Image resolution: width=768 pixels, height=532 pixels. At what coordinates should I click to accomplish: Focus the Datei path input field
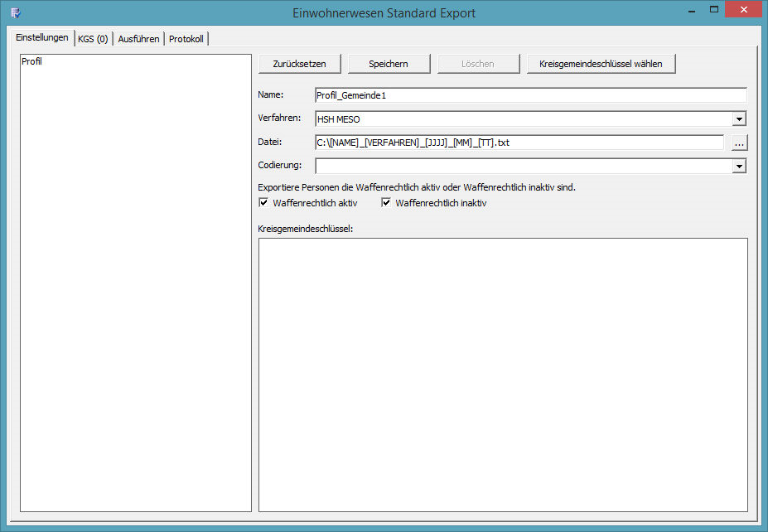pyautogui.click(x=519, y=143)
